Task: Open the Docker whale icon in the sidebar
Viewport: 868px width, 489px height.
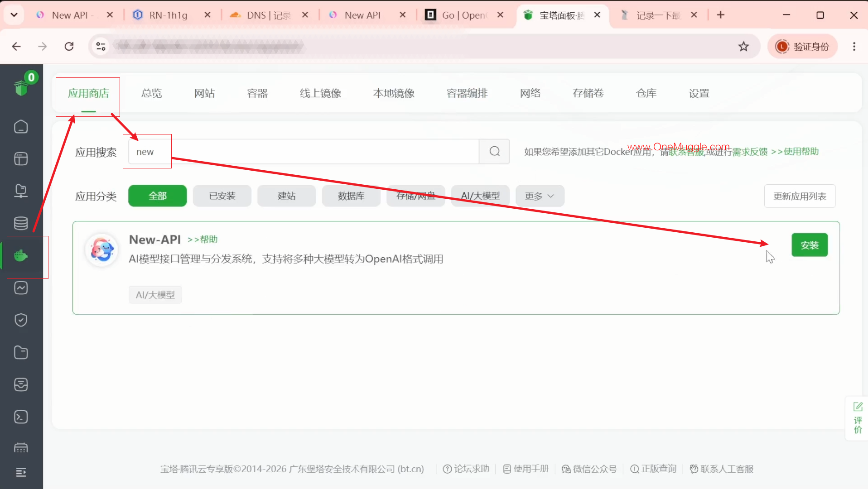Action: [x=21, y=256]
